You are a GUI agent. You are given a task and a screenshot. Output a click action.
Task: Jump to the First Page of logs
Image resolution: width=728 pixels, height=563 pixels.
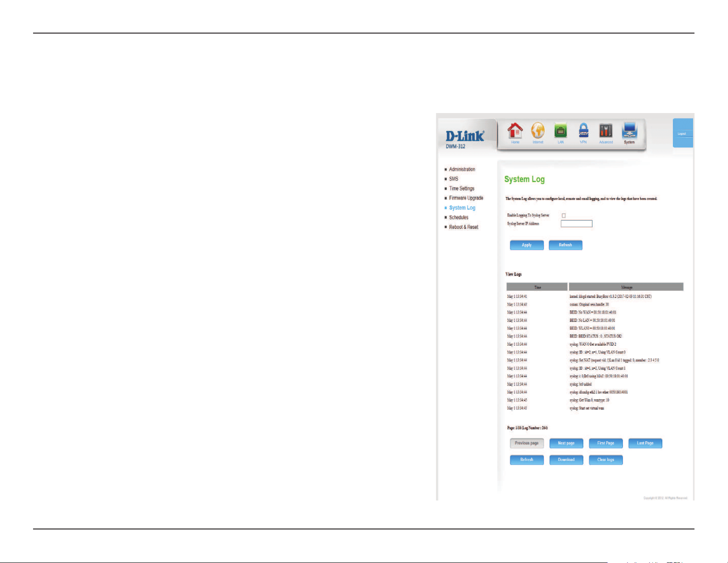pyautogui.click(x=606, y=443)
